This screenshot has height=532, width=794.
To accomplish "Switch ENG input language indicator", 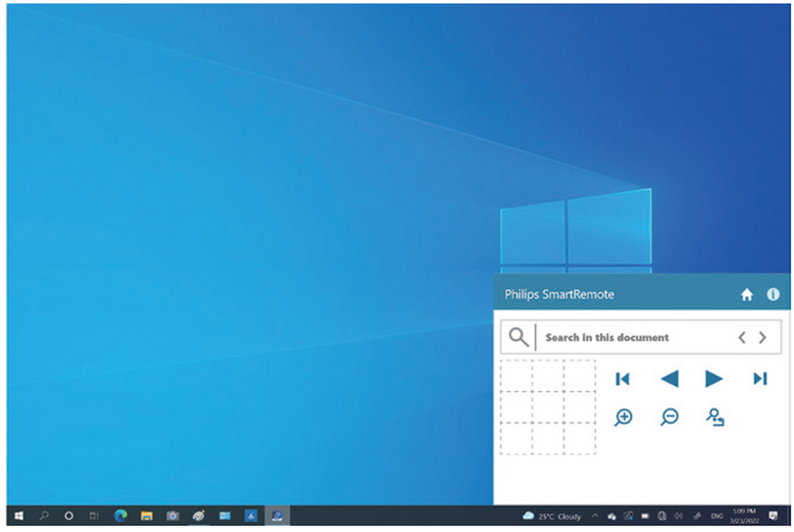I will point(717,516).
